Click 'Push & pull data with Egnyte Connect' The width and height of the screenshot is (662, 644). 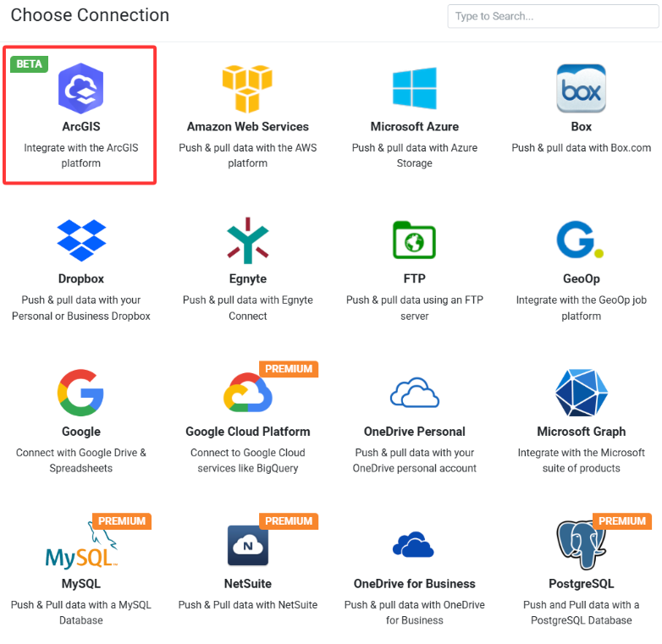[248, 308]
